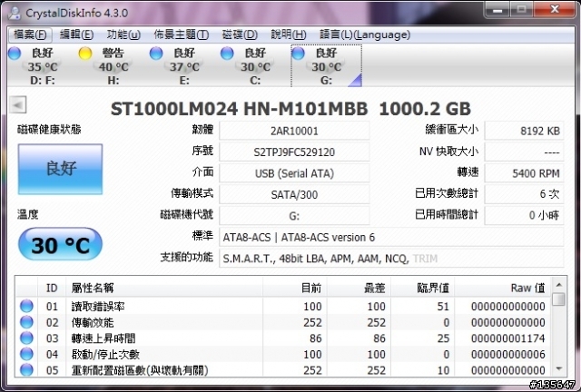Click the serial number field S2TPJ9FC529120
Viewport: 581px width, 392px height.
(294, 152)
